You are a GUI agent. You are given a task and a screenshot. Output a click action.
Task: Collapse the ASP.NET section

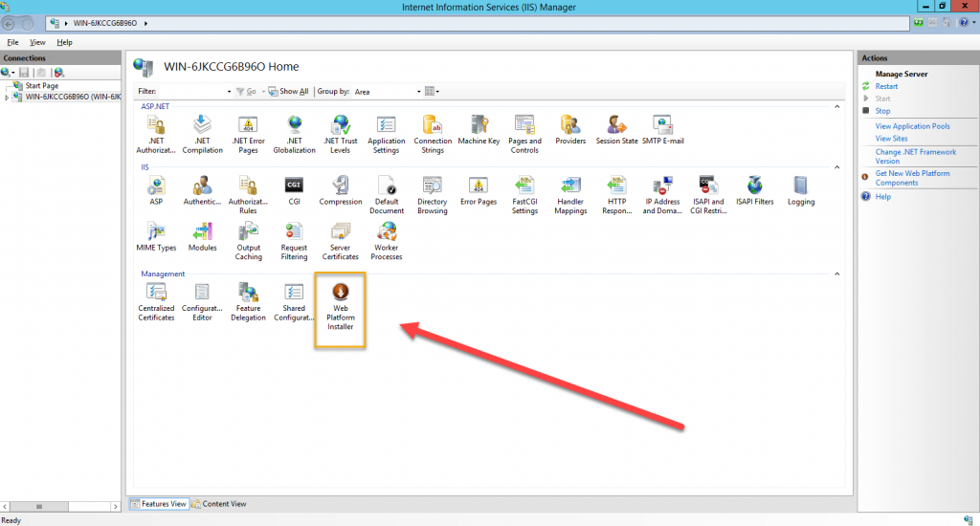pyautogui.click(x=837, y=105)
